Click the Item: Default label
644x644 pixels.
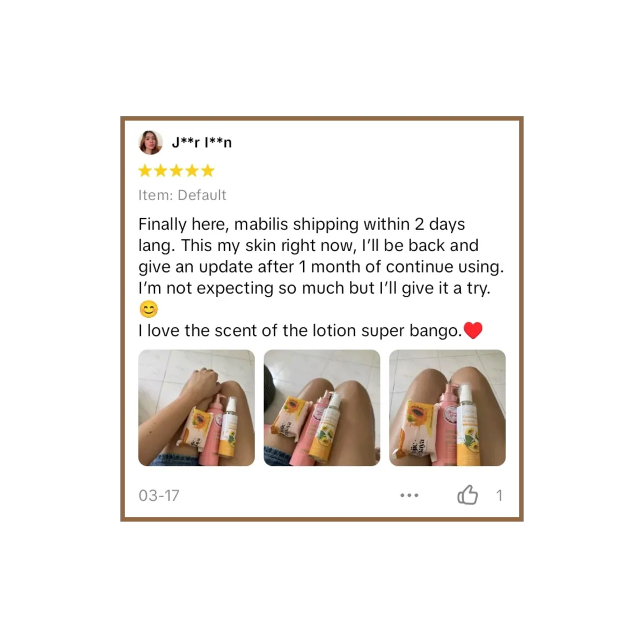(x=182, y=195)
